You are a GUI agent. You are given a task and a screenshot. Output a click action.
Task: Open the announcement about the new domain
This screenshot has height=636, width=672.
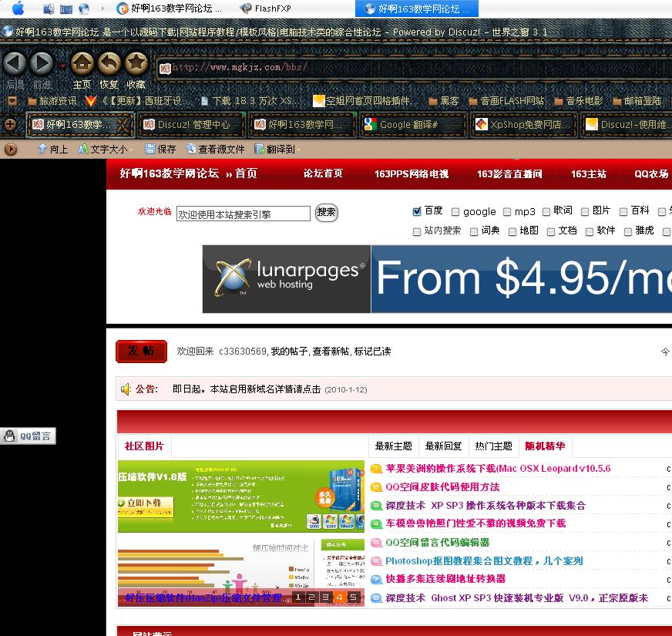coord(247,389)
